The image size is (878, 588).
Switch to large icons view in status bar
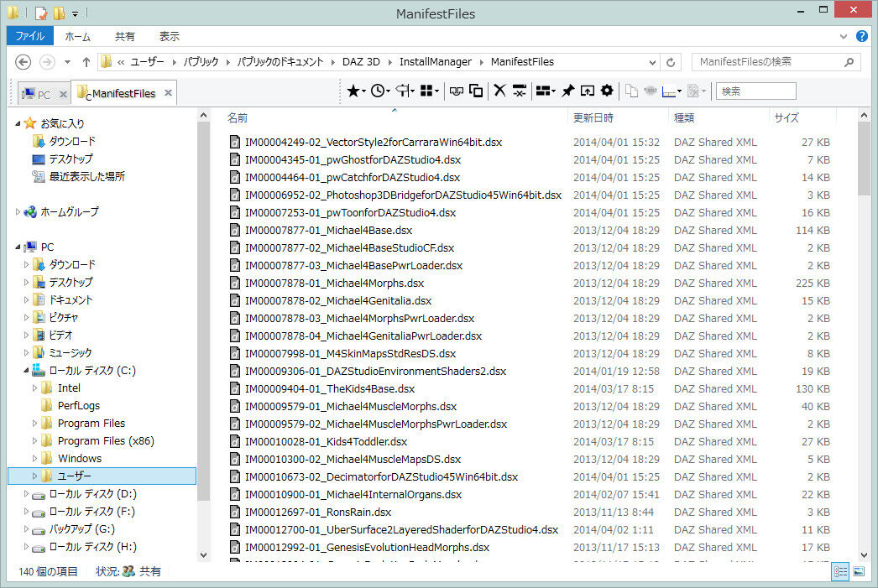tap(859, 571)
